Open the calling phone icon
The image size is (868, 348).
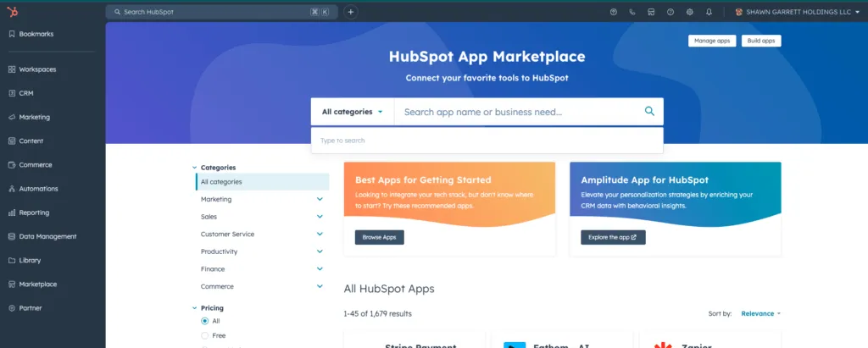click(x=632, y=12)
